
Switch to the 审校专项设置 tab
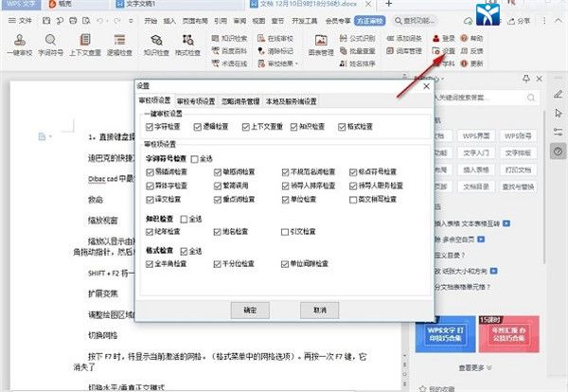coord(197,100)
